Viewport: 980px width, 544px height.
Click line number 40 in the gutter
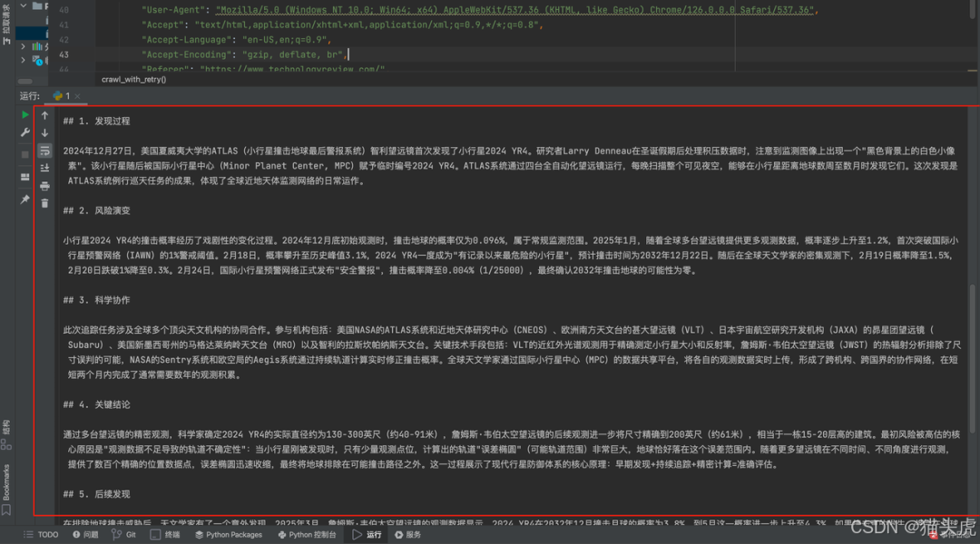pyautogui.click(x=64, y=10)
